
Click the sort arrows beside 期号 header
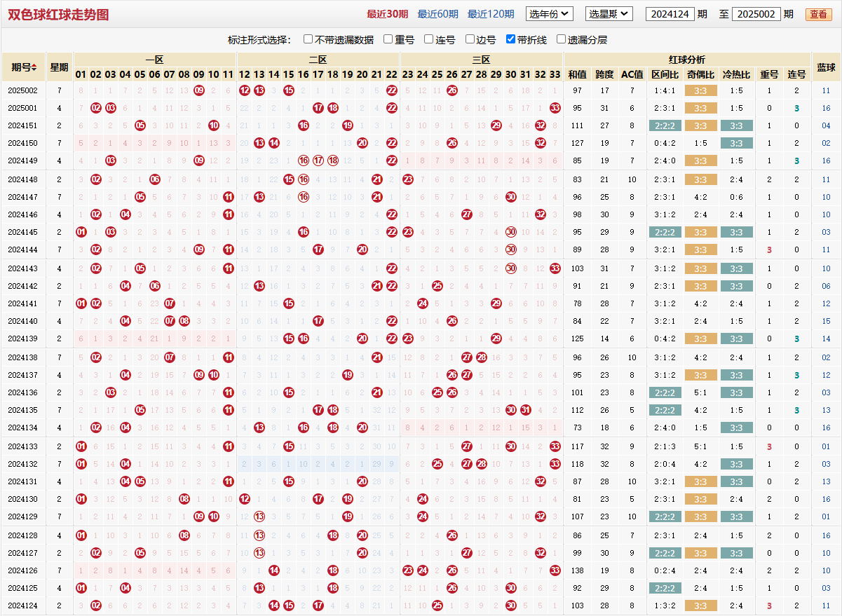(34, 67)
